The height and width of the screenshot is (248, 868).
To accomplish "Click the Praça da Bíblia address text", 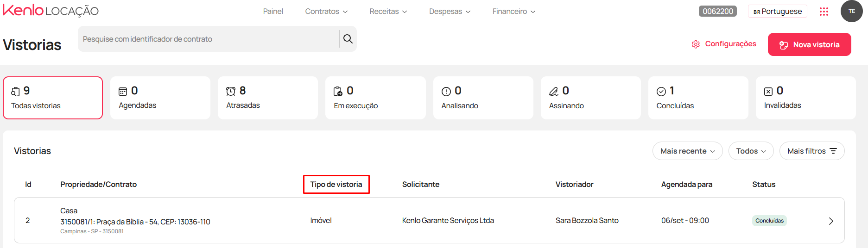I will pyautogui.click(x=135, y=222).
